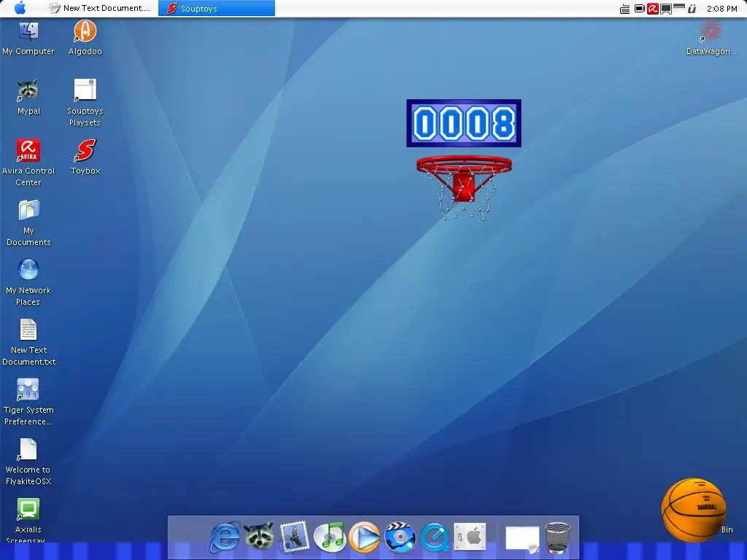Click the on-screen keyboard tray icon
This screenshot has width=747, height=560.
click(624, 9)
